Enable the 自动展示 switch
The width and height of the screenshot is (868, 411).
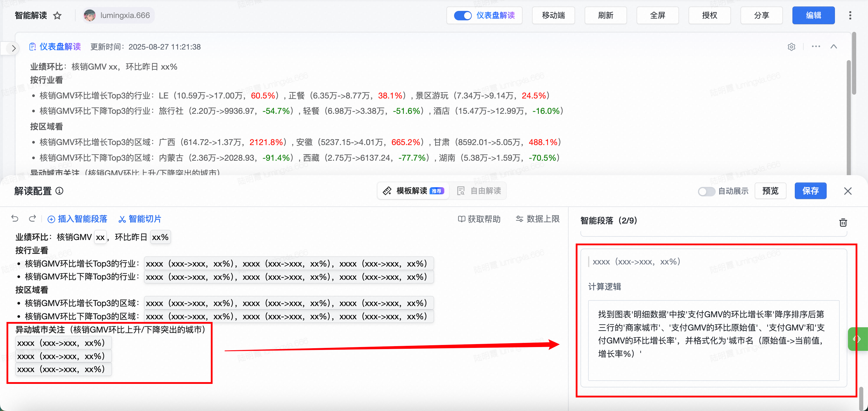[x=706, y=191]
